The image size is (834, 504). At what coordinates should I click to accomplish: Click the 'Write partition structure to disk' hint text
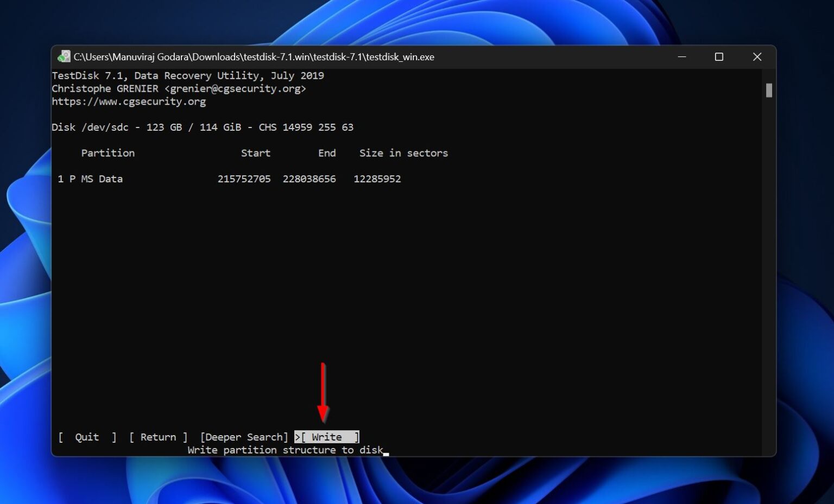285,450
